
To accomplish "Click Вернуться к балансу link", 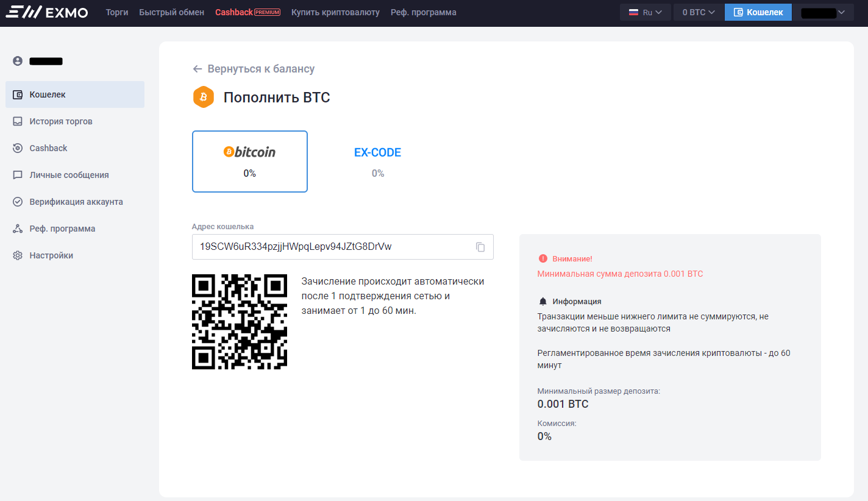I will (261, 69).
